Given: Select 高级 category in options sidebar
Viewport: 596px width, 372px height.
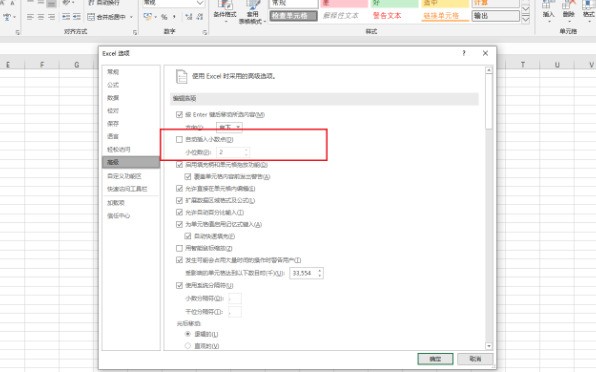Looking at the screenshot, I should click(131, 162).
